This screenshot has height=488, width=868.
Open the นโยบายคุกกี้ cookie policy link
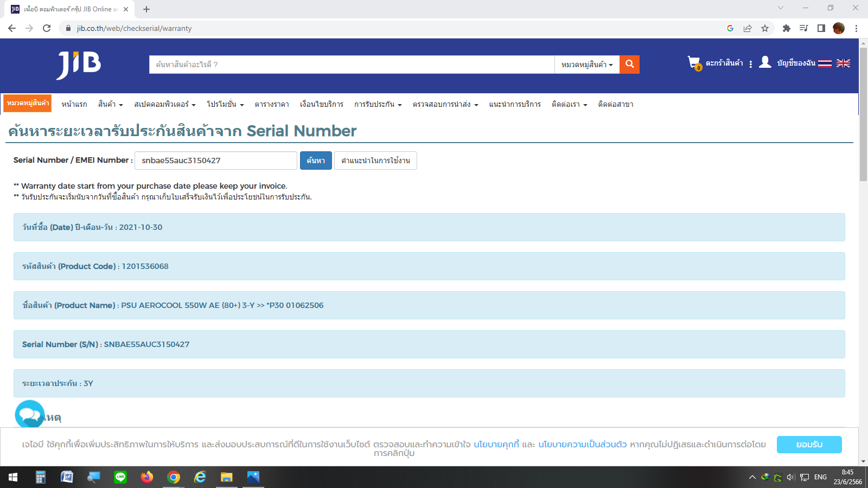tap(496, 444)
